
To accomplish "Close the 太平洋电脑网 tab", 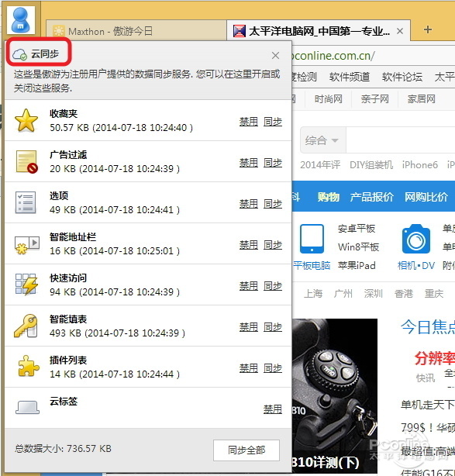I will point(400,31).
